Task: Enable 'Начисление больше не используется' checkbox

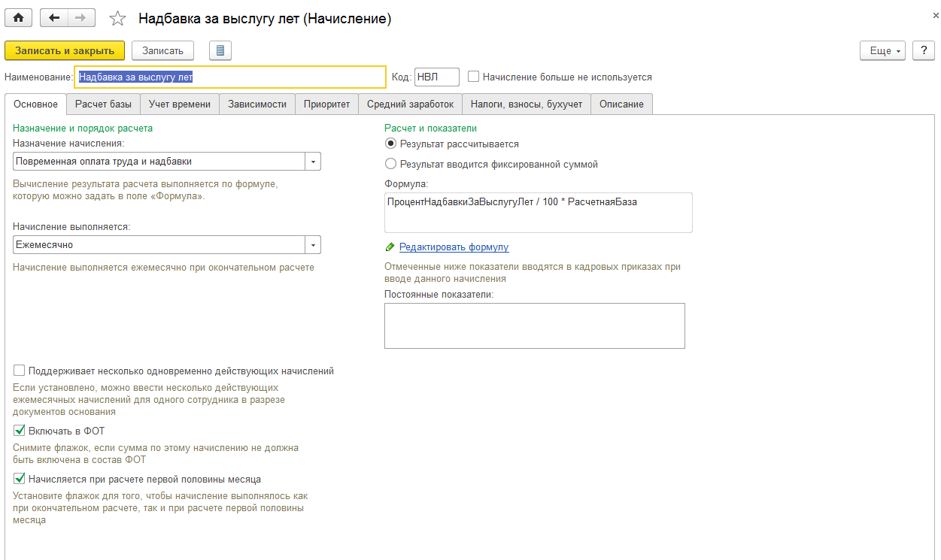Action: [474, 77]
